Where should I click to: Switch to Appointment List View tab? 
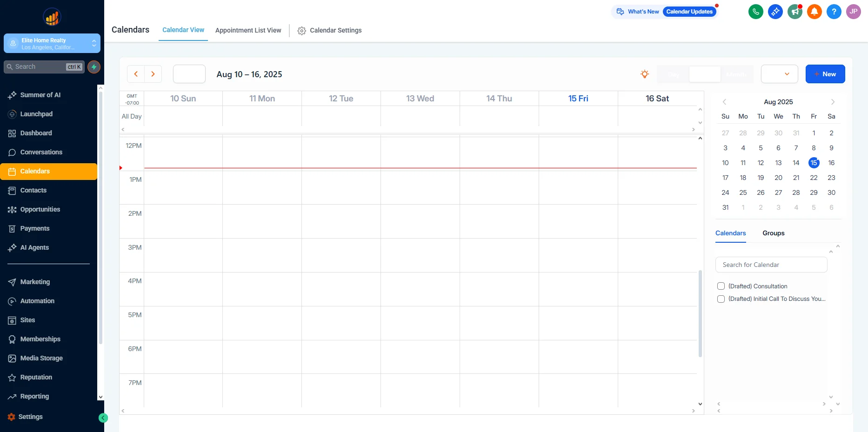(x=248, y=30)
